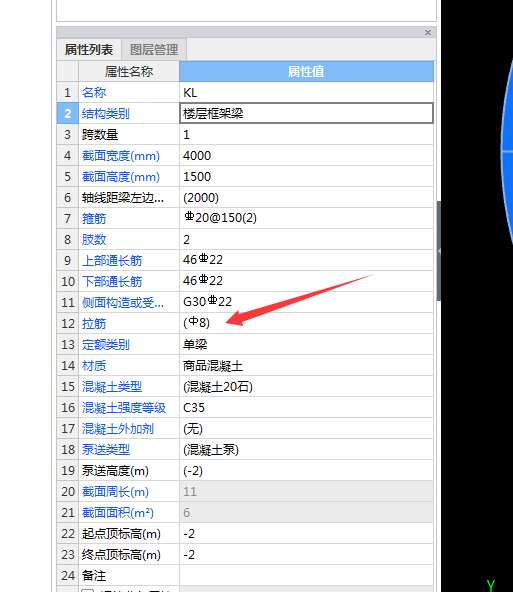Edit the 结构类别 field showing 楼层框架梁
Screen dimensions: 513x592
click(x=306, y=113)
